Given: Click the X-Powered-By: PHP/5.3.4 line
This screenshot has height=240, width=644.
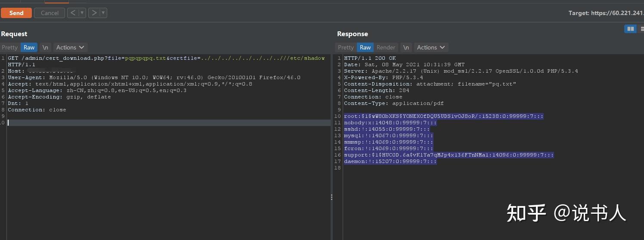Looking at the screenshot, I should point(384,77).
